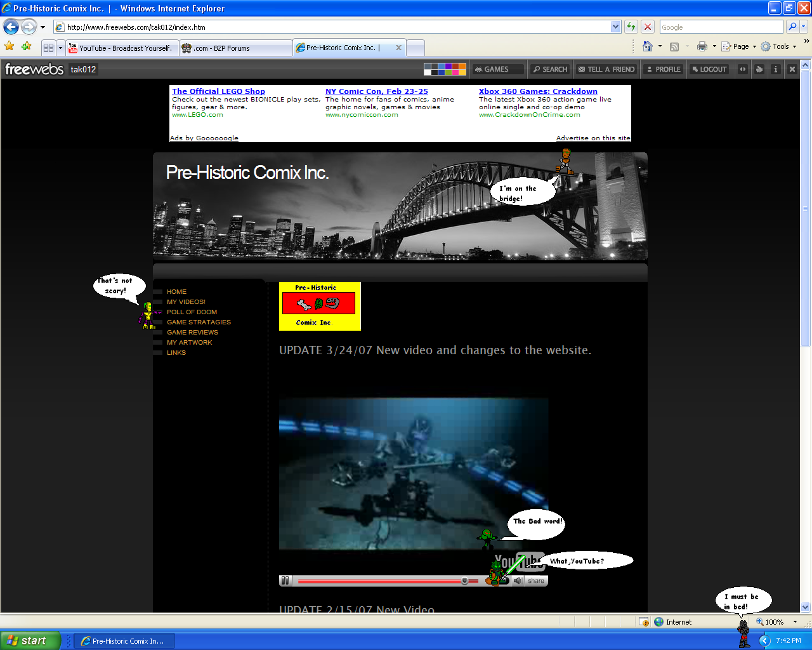Image resolution: width=812 pixels, height=650 pixels.
Task: Click the icon left of the info button
Action: click(759, 69)
